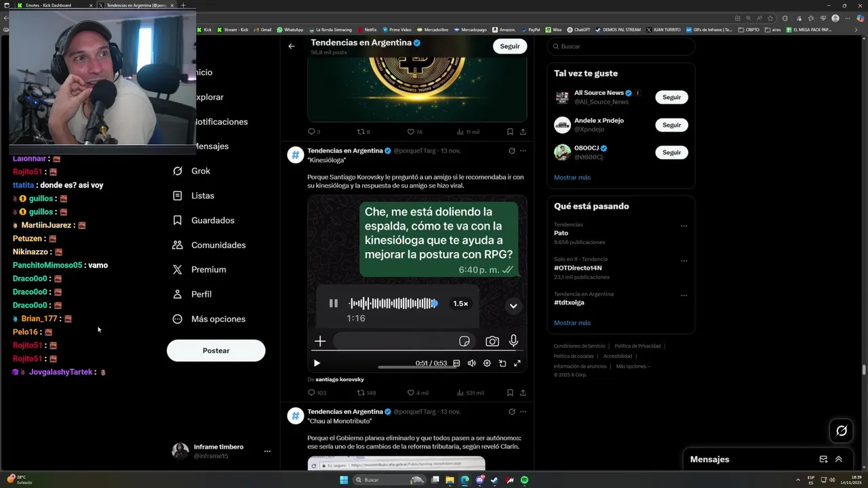This screenshot has width=868, height=488.
Task: Click Windows Start button
Action: click(x=344, y=480)
